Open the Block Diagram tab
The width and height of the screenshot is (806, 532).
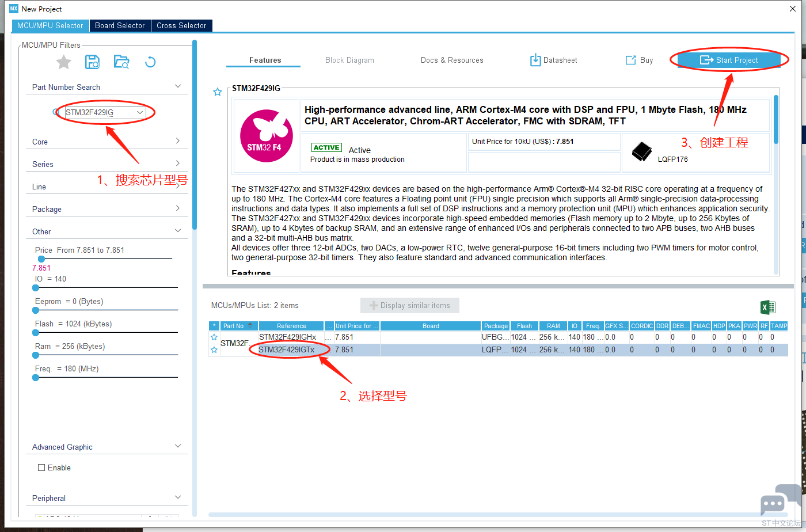[x=349, y=60]
